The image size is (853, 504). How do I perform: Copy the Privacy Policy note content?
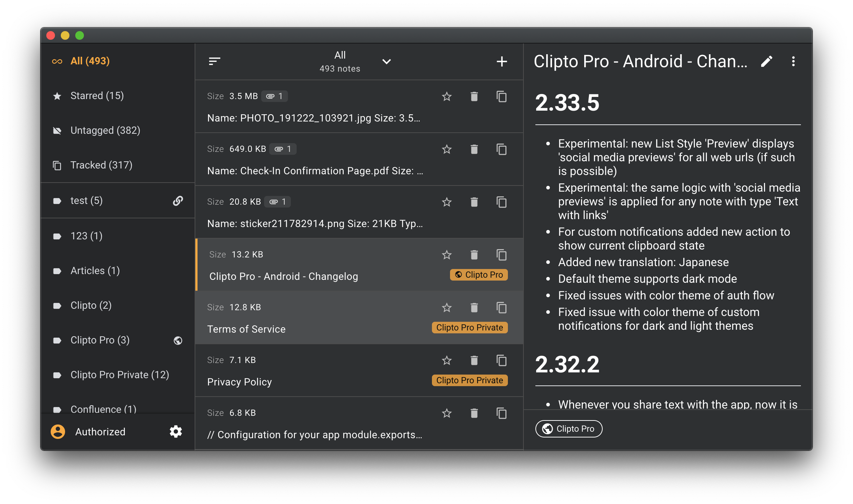(501, 360)
